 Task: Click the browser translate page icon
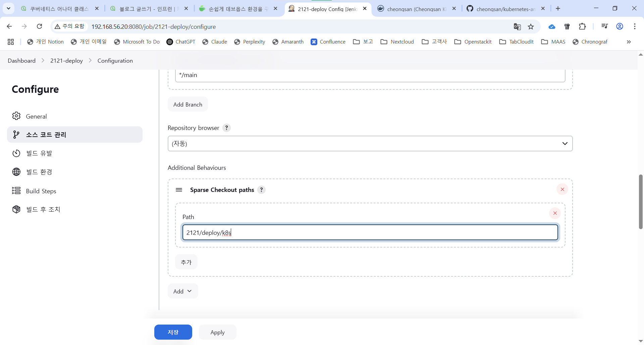pyautogui.click(x=517, y=26)
